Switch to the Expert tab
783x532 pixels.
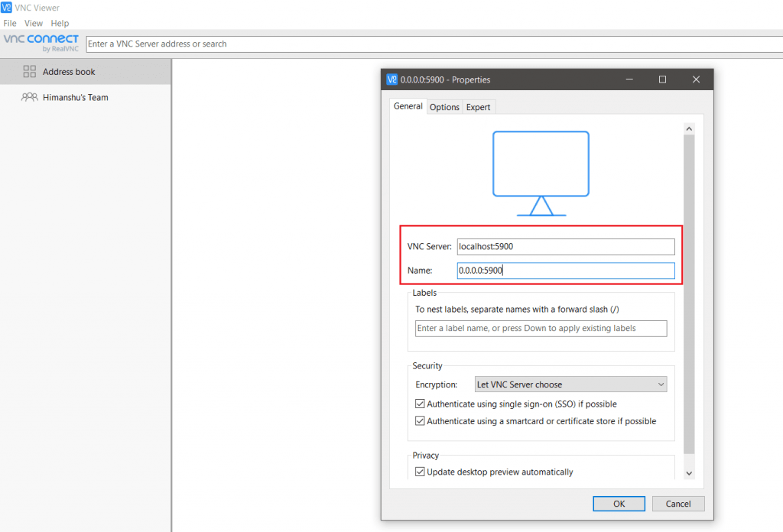point(479,107)
